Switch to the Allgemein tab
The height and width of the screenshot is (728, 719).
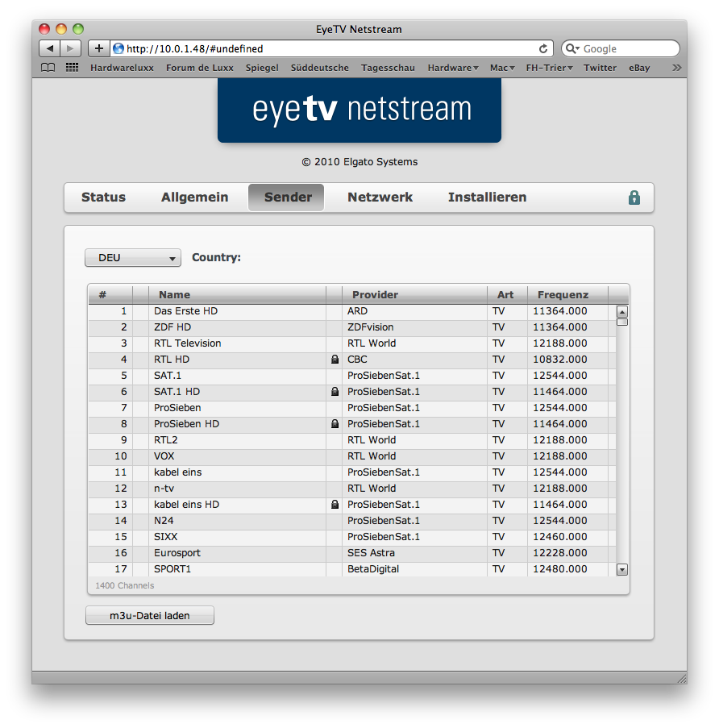[194, 198]
